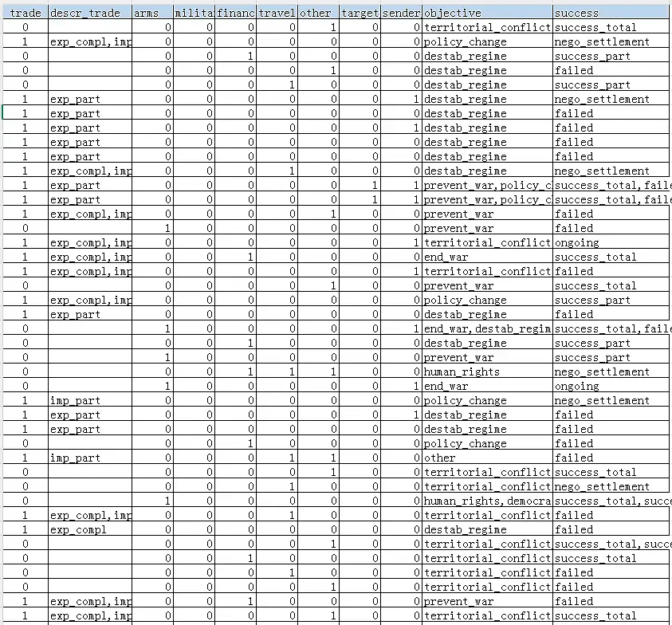672x625 pixels.
Task: Select the 'trade' column header
Action: click(x=26, y=13)
